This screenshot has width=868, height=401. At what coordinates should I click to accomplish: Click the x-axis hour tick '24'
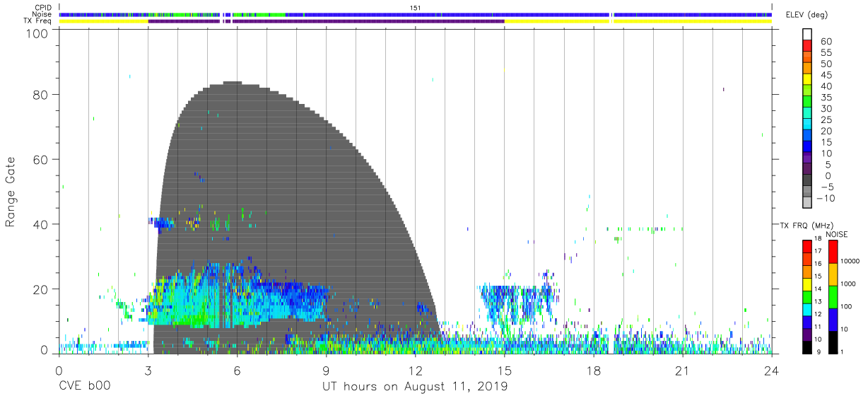pyautogui.click(x=771, y=371)
